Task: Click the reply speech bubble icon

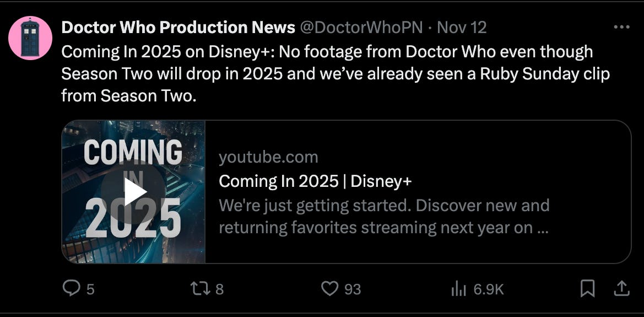Action: [72, 288]
